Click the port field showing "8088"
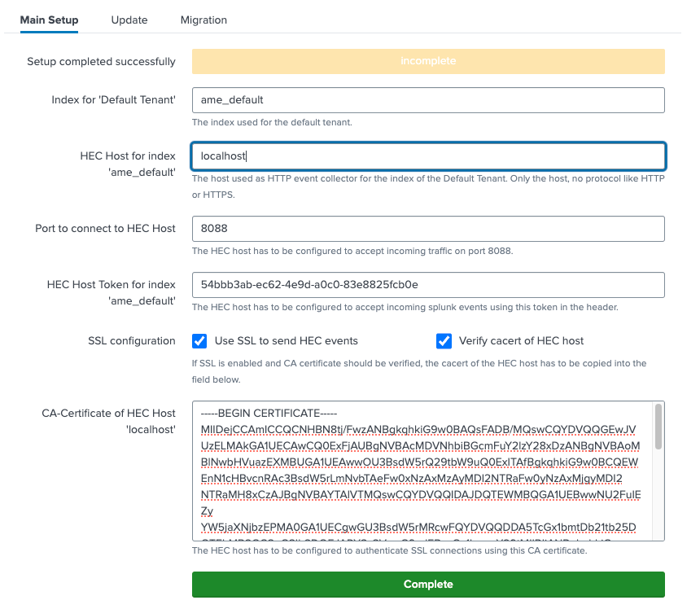This screenshot has width=700, height=609. [x=428, y=229]
